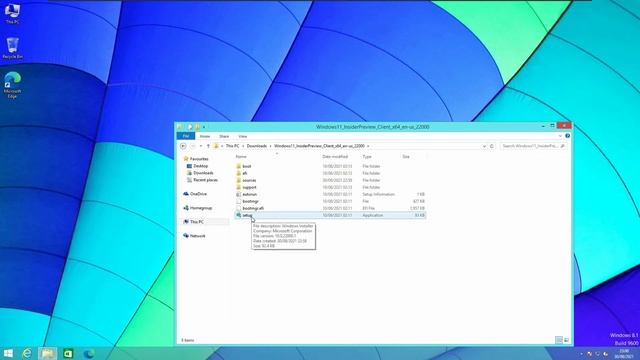Switch to the Share ribbon tab
Viewport: 640px width, 360px height.
[x=224, y=136]
